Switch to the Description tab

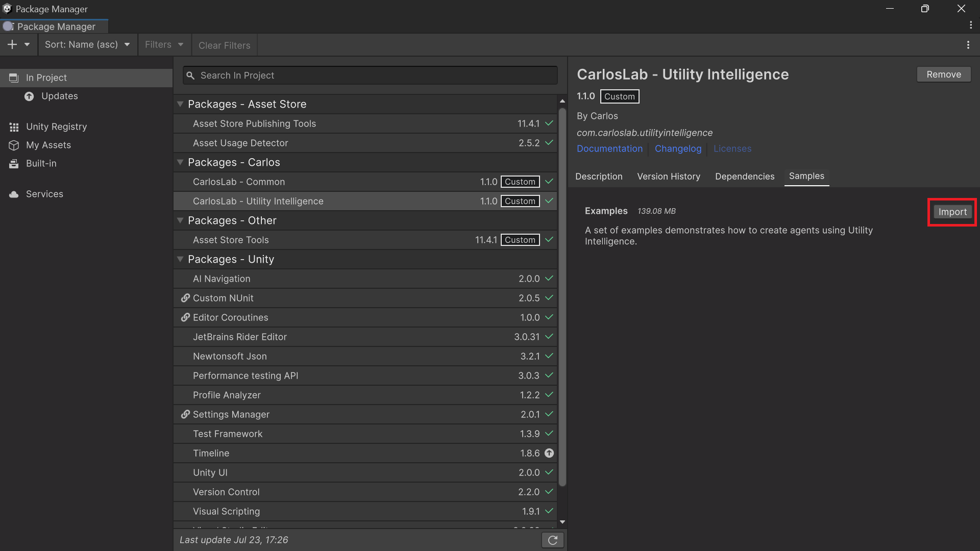pyautogui.click(x=599, y=177)
